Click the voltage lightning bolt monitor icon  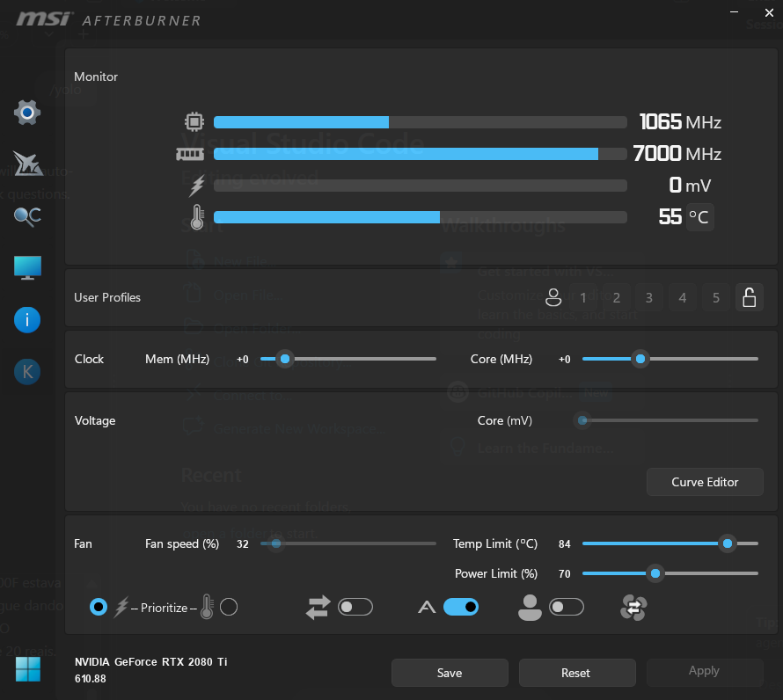pyautogui.click(x=197, y=186)
